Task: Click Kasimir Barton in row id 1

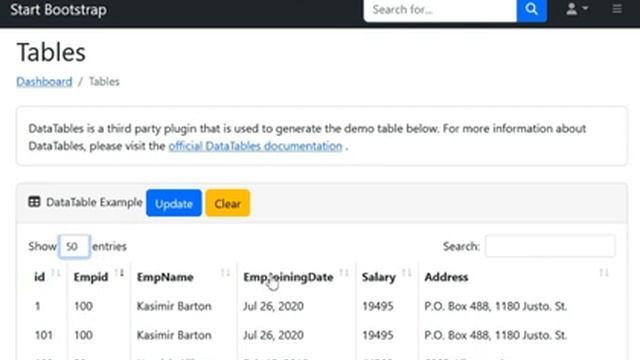Action: coord(174,306)
